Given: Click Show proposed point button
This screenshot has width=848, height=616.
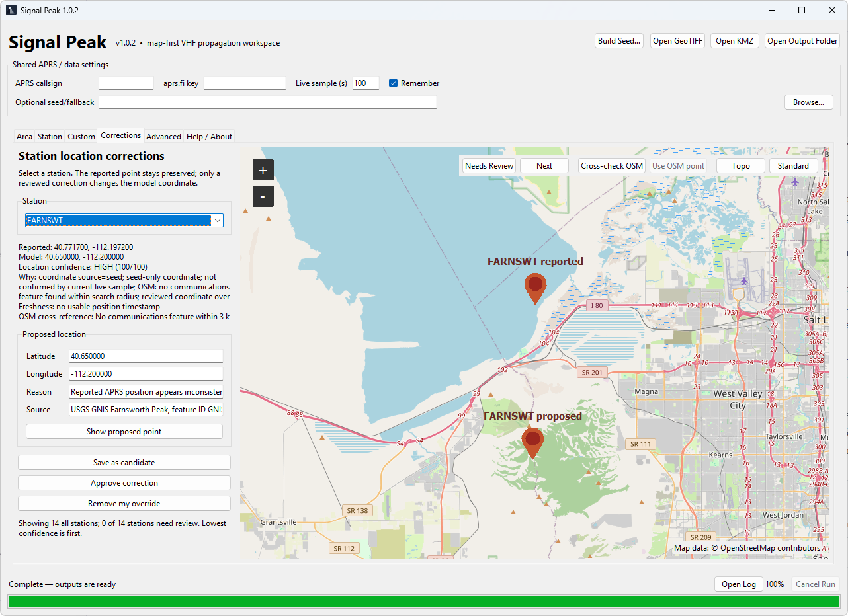Looking at the screenshot, I should (124, 432).
